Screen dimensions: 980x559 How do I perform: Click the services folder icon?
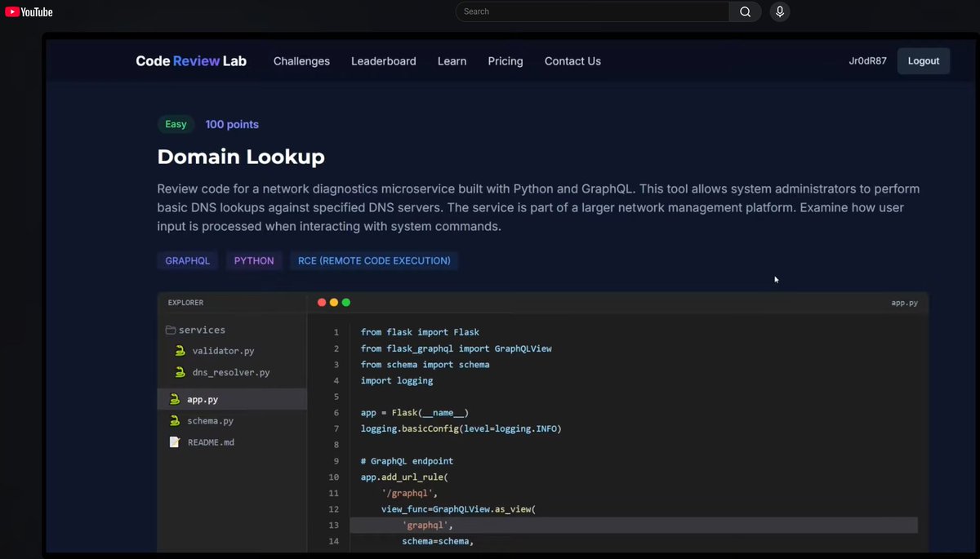coord(171,330)
